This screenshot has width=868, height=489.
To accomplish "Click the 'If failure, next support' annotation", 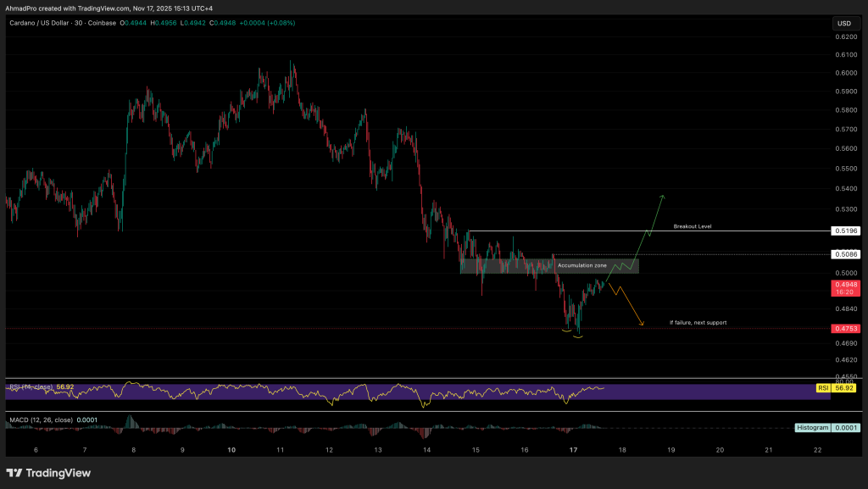I will [698, 322].
